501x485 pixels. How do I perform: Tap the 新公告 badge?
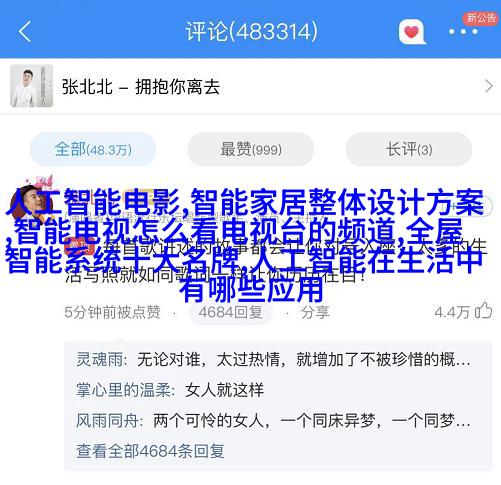[x=481, y=18]
